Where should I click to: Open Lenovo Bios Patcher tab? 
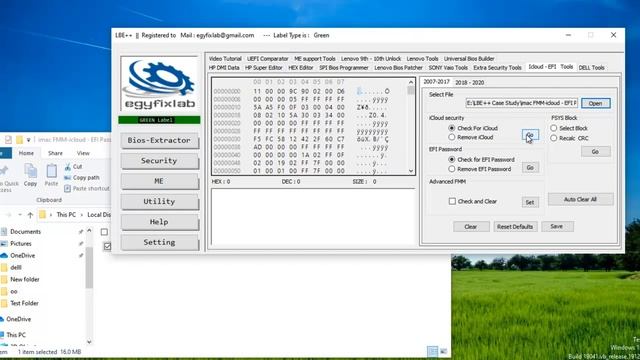tap(398, 68)
